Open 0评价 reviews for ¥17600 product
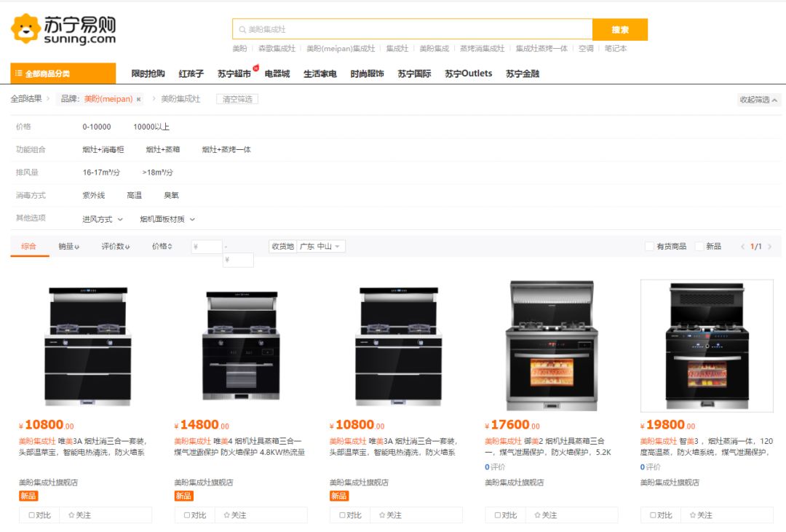786x532 pixels. (495, 467)
